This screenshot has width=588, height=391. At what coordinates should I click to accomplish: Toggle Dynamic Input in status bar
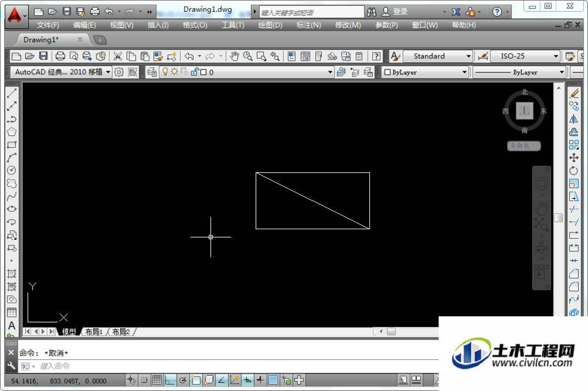tap(248, 380)
